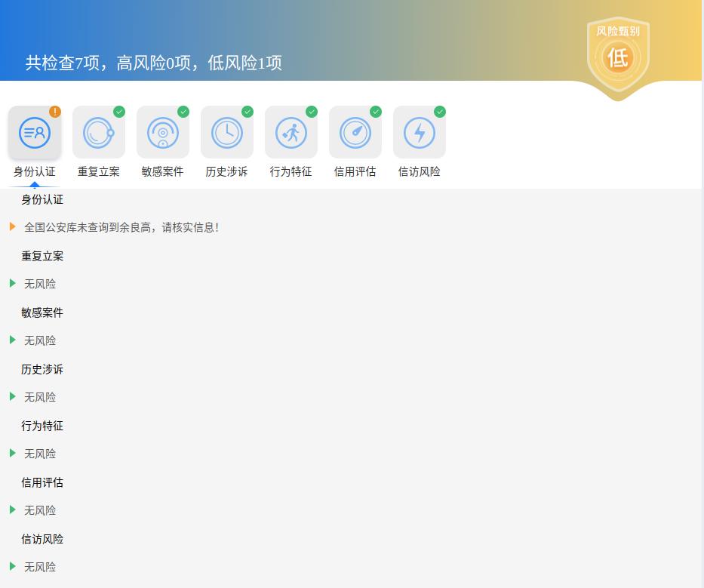Click 无风险 result under 重复立案 section

(x=40, y=284)
